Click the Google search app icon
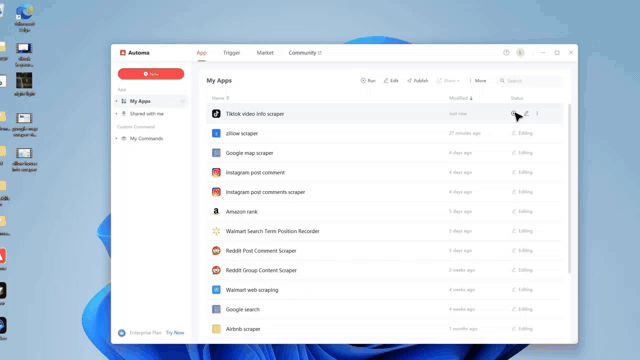Image resolution: width=640 pixels, height=360 pixels. click(216, 309)
